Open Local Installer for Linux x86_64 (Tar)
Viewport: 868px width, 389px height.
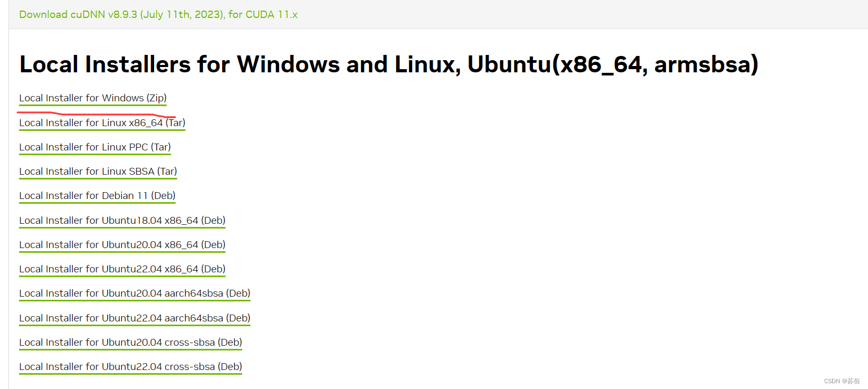click(x=102, y=122)
